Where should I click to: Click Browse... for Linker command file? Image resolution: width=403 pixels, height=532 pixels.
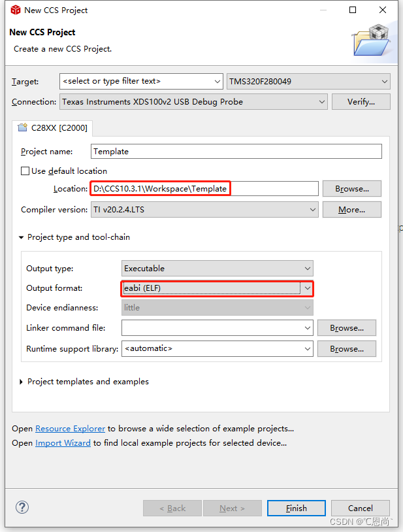tap(347, 328)
